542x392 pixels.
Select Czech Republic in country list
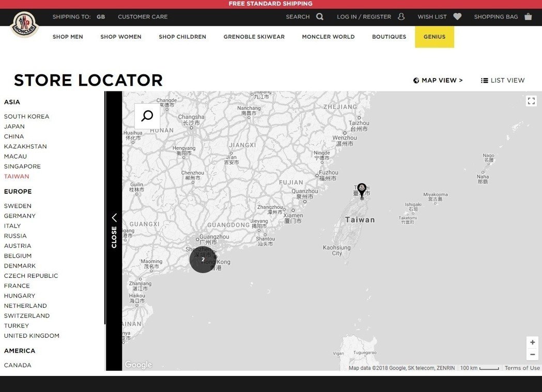pos(31,276)
